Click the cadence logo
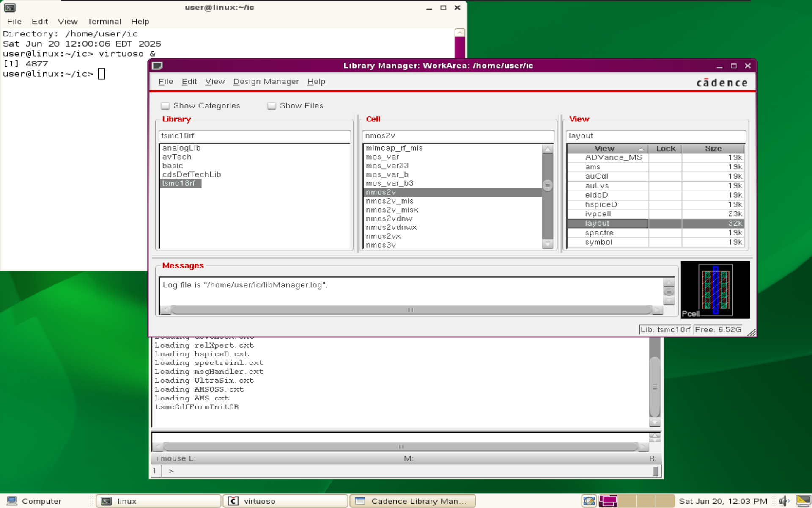This screenshot has width=812, height=508. tap(722, 83)
